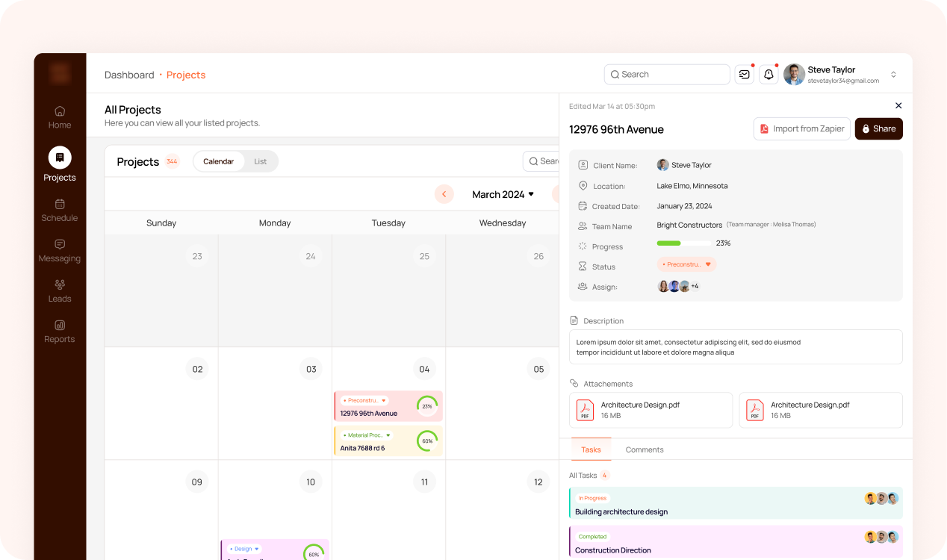Click the Steve Taylor client name value

click(684, 165)
